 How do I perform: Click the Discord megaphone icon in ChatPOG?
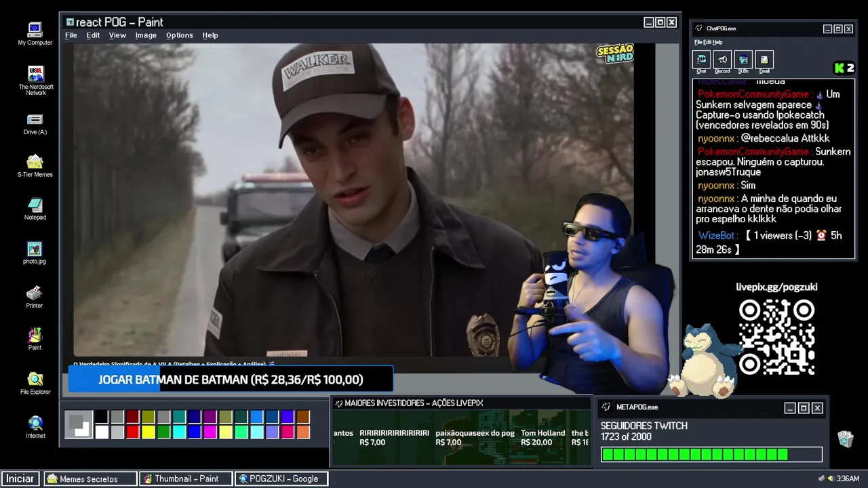click(722, 61)
